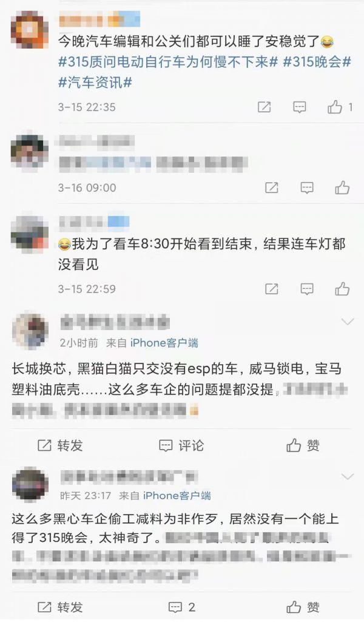Open reply icon on 3-16 09:00 comment

(x=307, y=188)
